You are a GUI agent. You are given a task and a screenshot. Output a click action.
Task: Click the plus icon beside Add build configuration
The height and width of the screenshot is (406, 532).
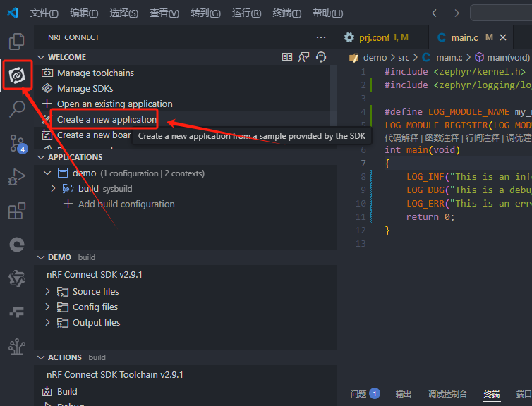tap(68, 204)
